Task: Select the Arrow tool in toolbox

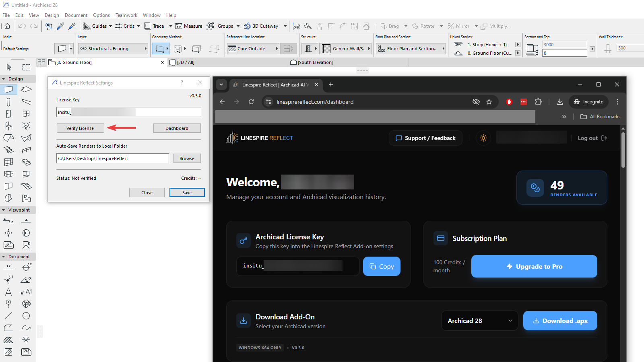Action: [x=9, y=67]
